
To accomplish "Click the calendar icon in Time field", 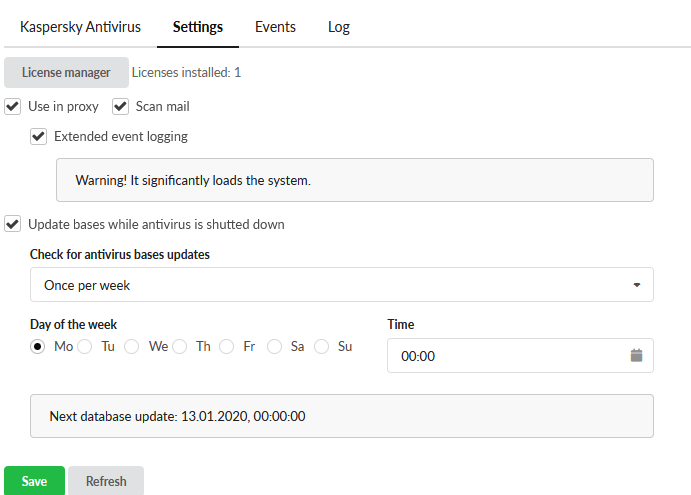I will (636, 355).
